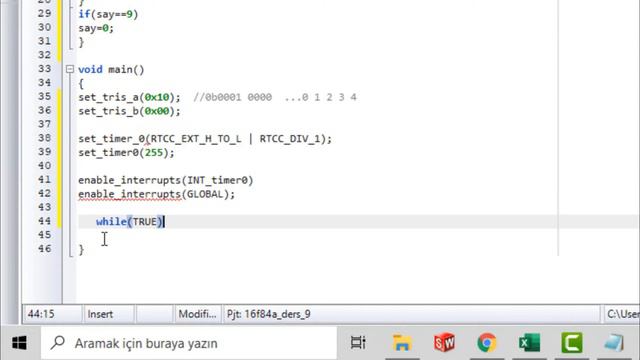Click 'RTCC_DIV_1' constant in line 38
Screen dimensions: 640x360
[x=290, y=139]
